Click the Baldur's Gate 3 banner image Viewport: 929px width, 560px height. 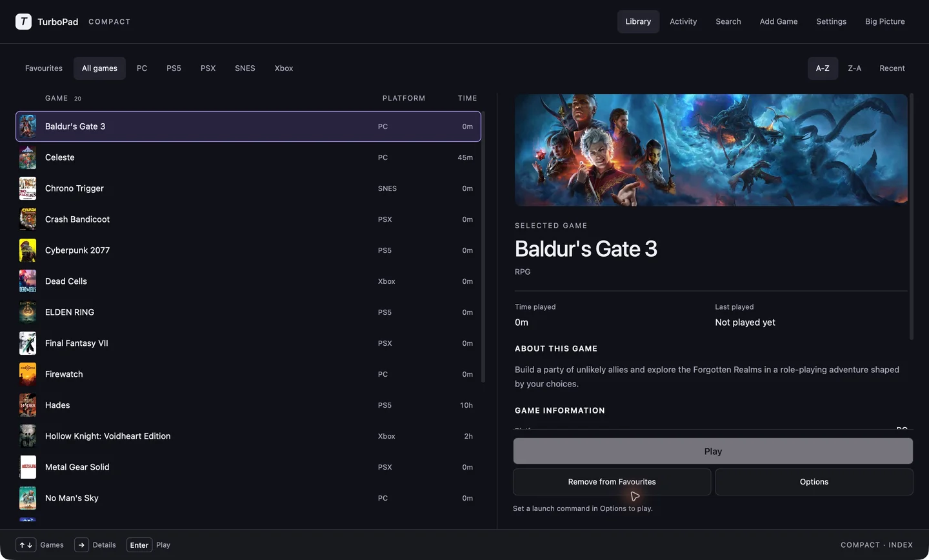coord(711,150)
